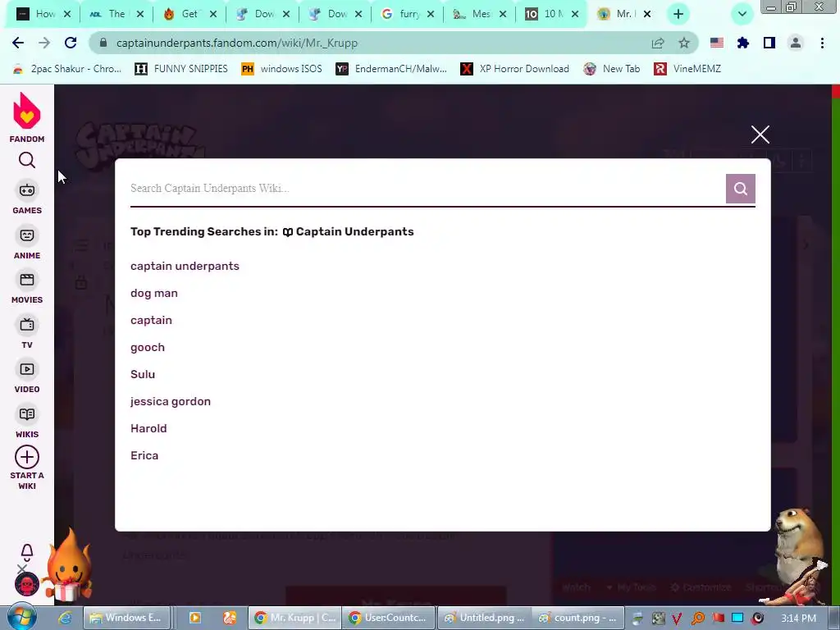Focus the Search Captain Underpants Wiki field
This screenshot has height=630, width=840.
coord(427,188)
